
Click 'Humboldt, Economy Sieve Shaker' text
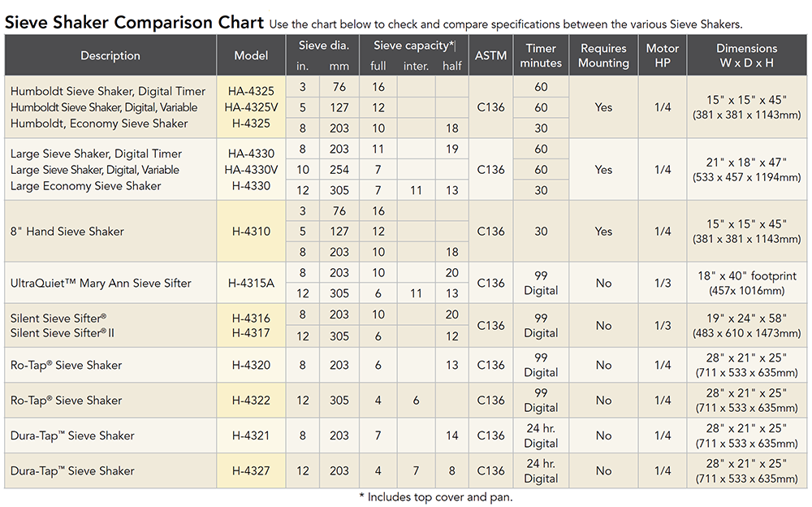(99, 123)
